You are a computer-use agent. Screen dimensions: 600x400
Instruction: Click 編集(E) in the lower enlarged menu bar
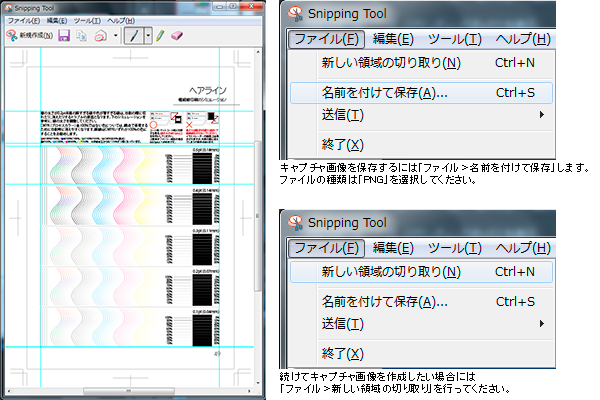[393, 248]
